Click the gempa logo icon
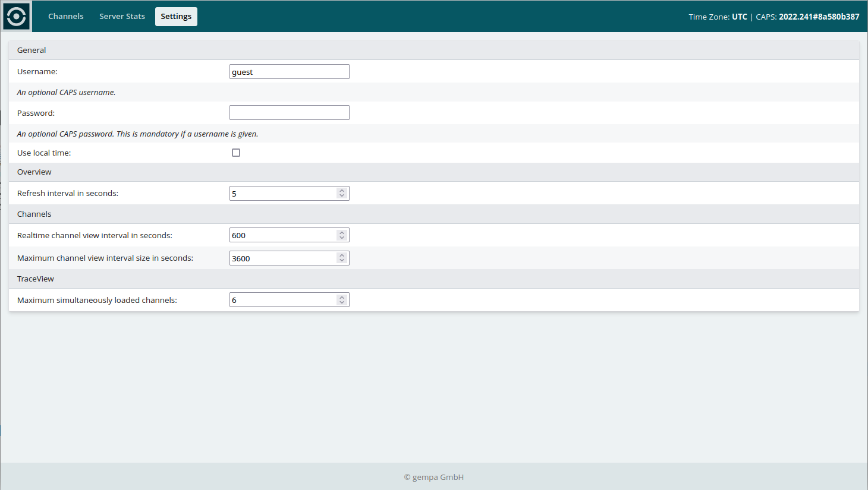868x490 pixels. pos(16,16)
